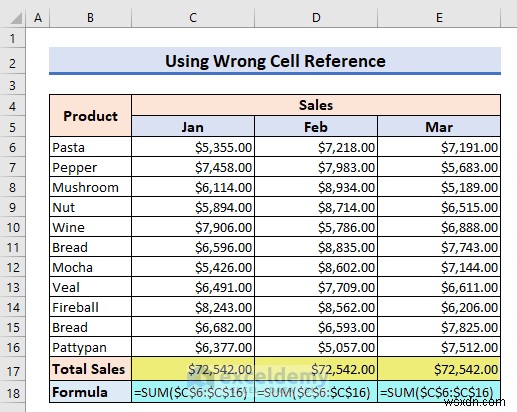This screenshot has width=517, height=412.
Task: Select Nut Feb value $8,714.00
Action: click(316, 207)
